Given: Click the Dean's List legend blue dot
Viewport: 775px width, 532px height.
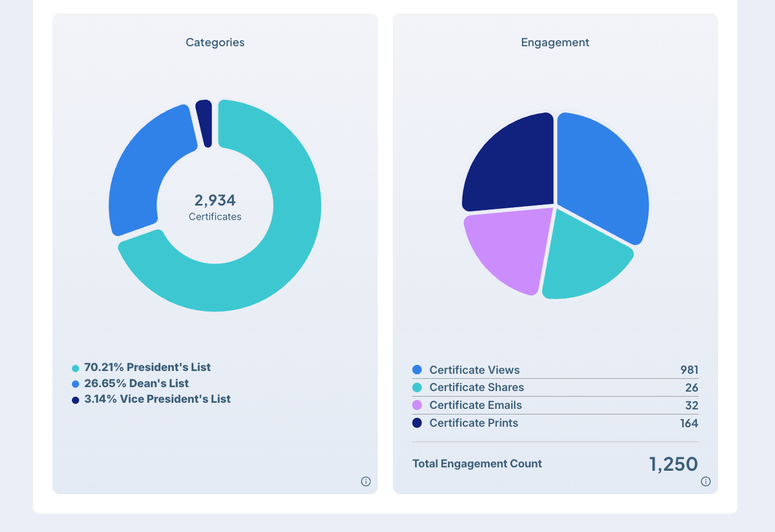Looking at the screenshot, I should pos(76,384).
